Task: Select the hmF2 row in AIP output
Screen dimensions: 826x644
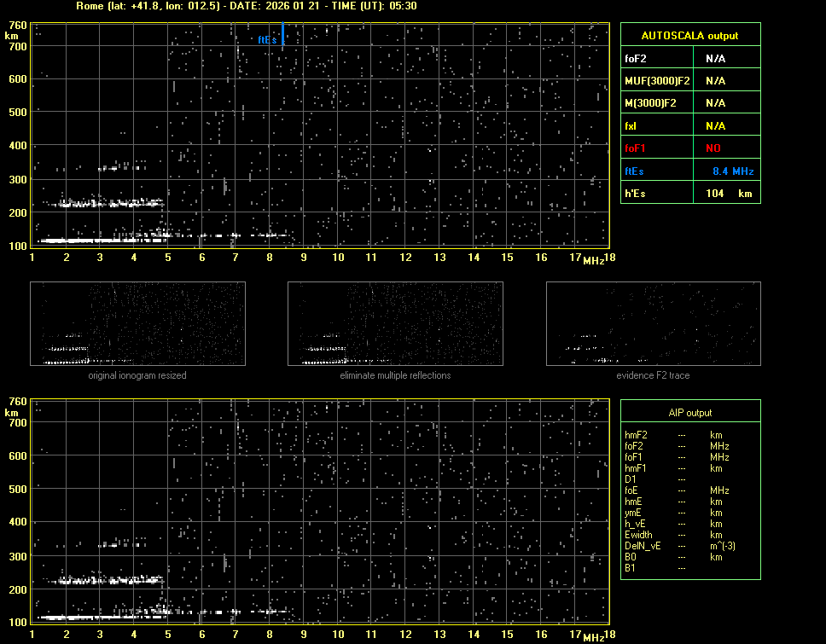Action: 637,435
